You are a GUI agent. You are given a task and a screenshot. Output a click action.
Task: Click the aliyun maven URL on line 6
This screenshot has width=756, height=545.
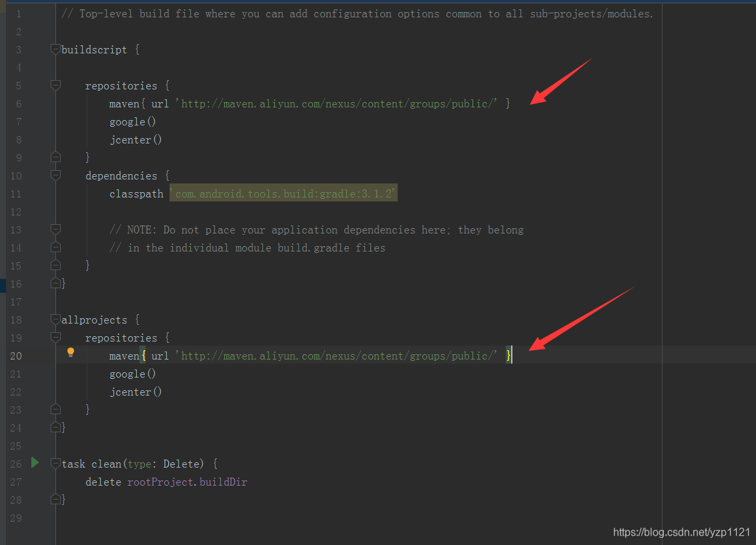(336, 103)
